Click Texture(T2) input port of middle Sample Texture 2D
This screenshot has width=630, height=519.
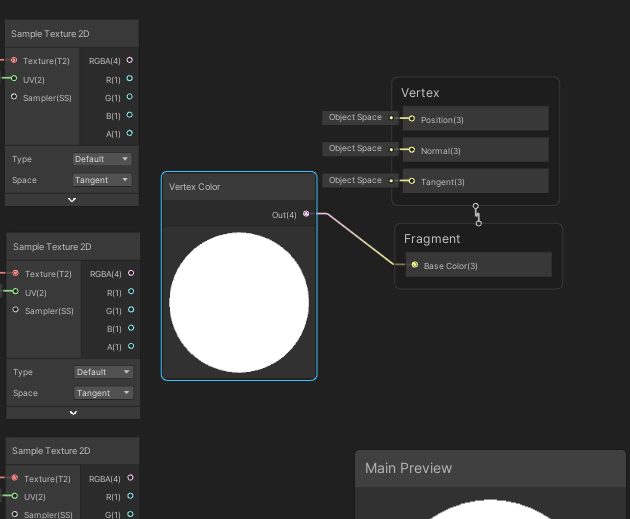[16, 273]
